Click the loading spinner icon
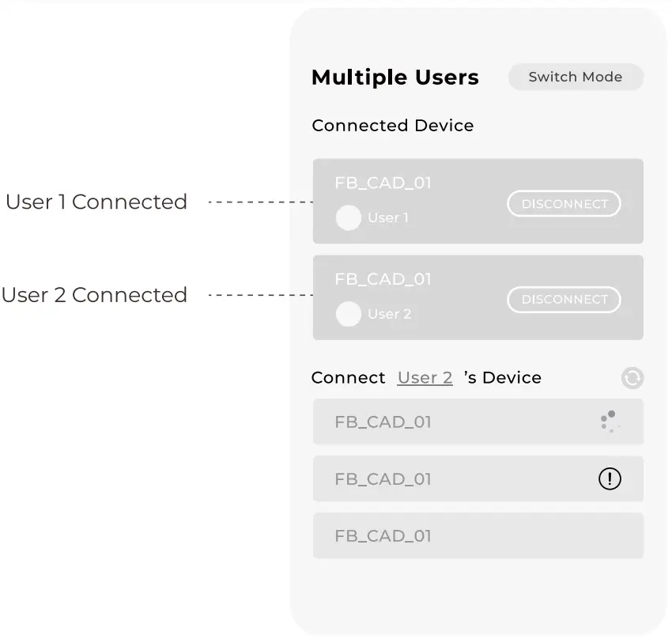This screenshot has width=672, height=643. [610, 422]
